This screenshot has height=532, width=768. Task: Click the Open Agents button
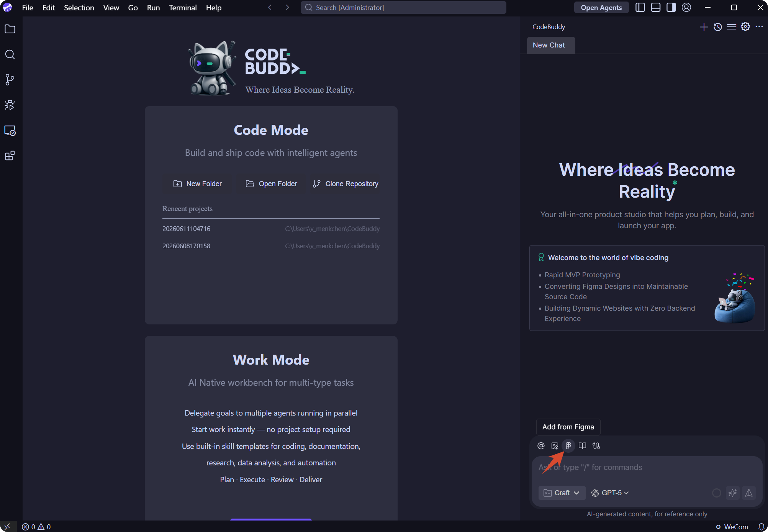pyautogui.click(x=601, y=8)
